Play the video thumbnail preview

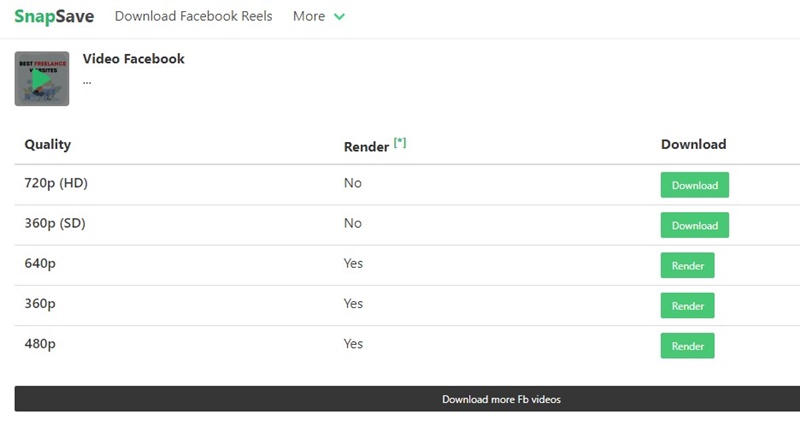(x=42, y=79)
